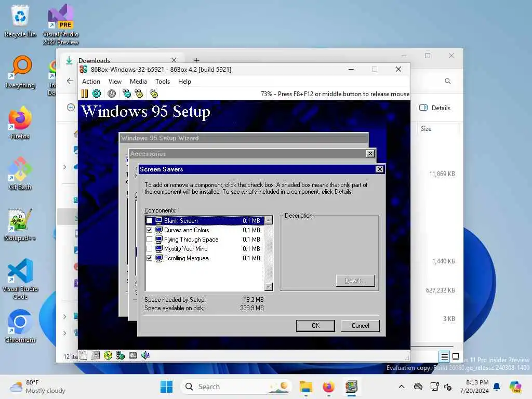Viewport: 532px width, 399px height.
Task: Confirm Screen Savers dialog with OK
Action: pos(315,326)
